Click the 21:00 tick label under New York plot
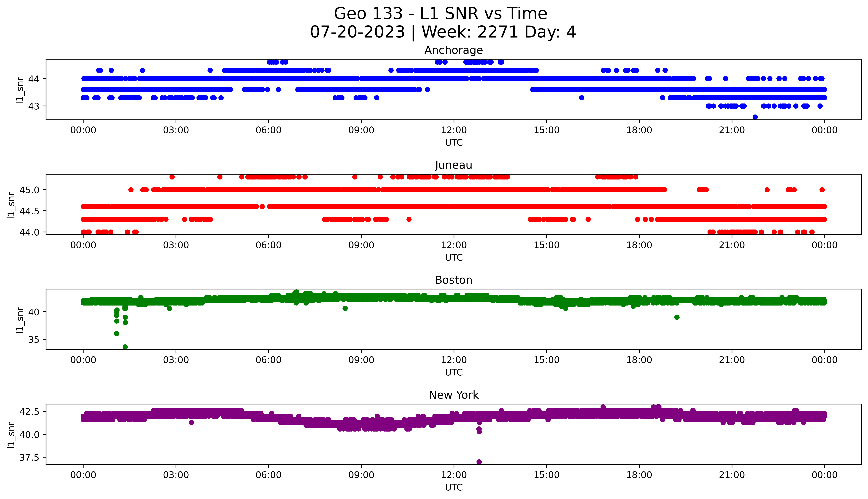868x499 pixels. click(x=732, y=475)
